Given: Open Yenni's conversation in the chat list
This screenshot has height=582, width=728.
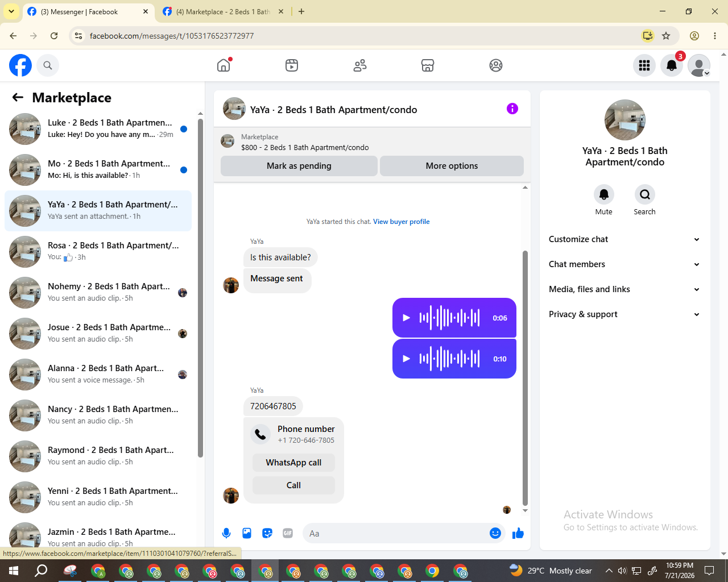Looking at the screenshot, I should (98, 497).
